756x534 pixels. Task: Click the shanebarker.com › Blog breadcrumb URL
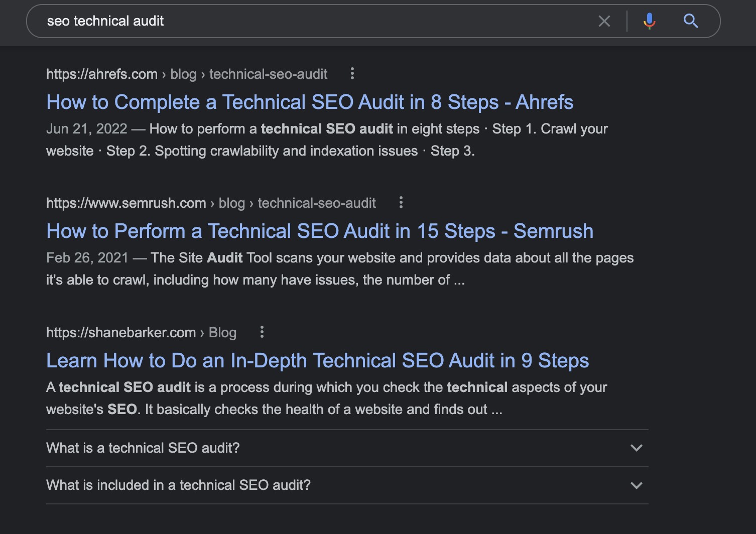141,333
